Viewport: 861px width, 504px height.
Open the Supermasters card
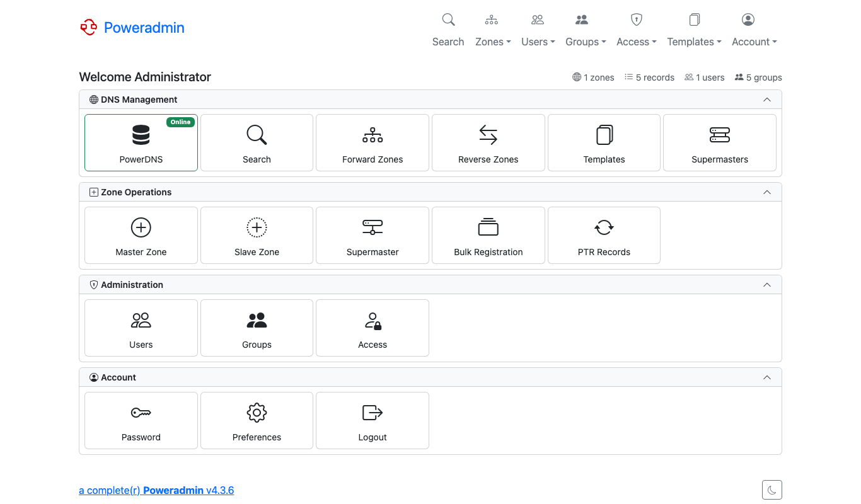click(x=720, y=142)
